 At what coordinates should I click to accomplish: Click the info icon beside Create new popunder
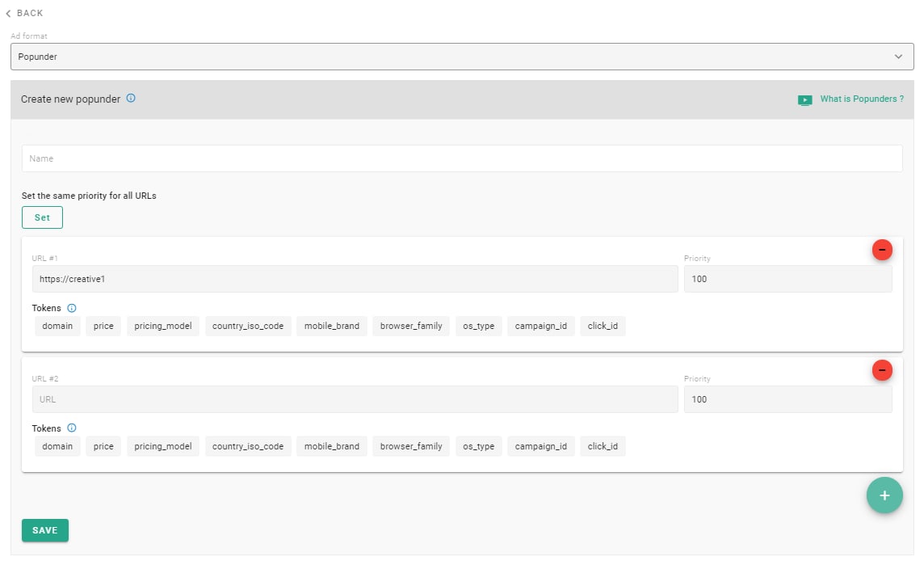[x=131, y=99]
